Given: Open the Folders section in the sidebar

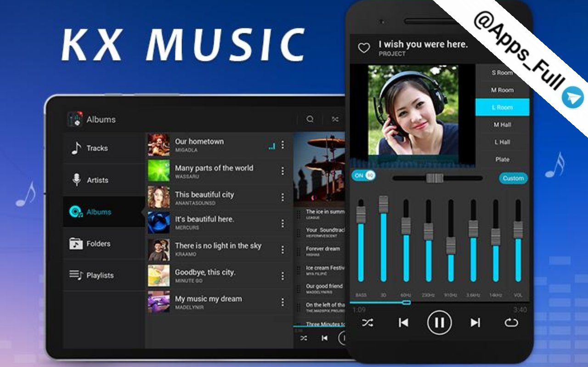Looking at the screenshot, I should click(104, 243).
